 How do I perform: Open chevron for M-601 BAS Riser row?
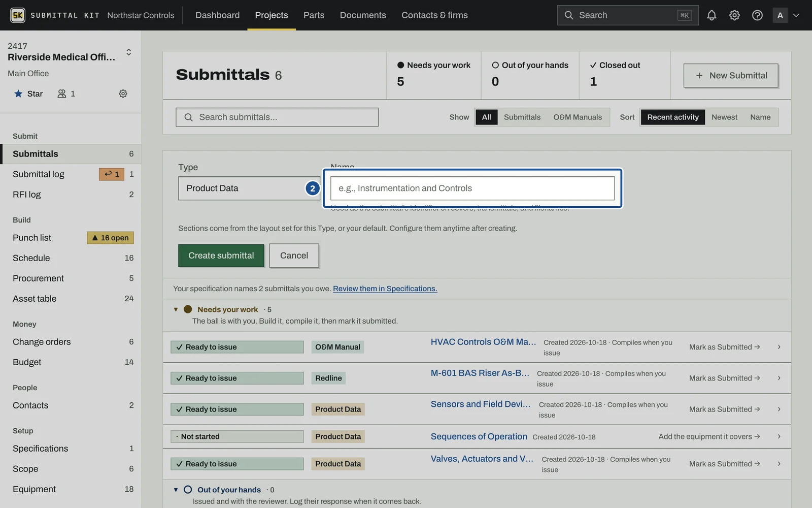[x=779, y=378]
